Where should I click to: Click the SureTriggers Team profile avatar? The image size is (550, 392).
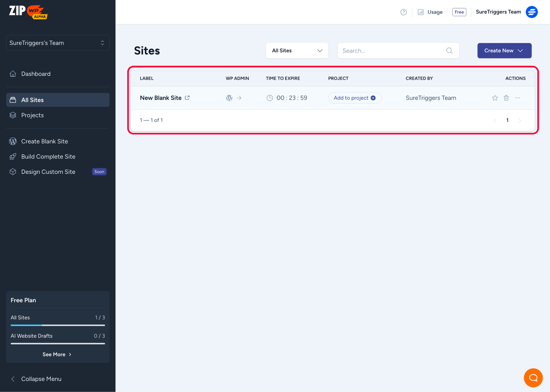point(532,12)
